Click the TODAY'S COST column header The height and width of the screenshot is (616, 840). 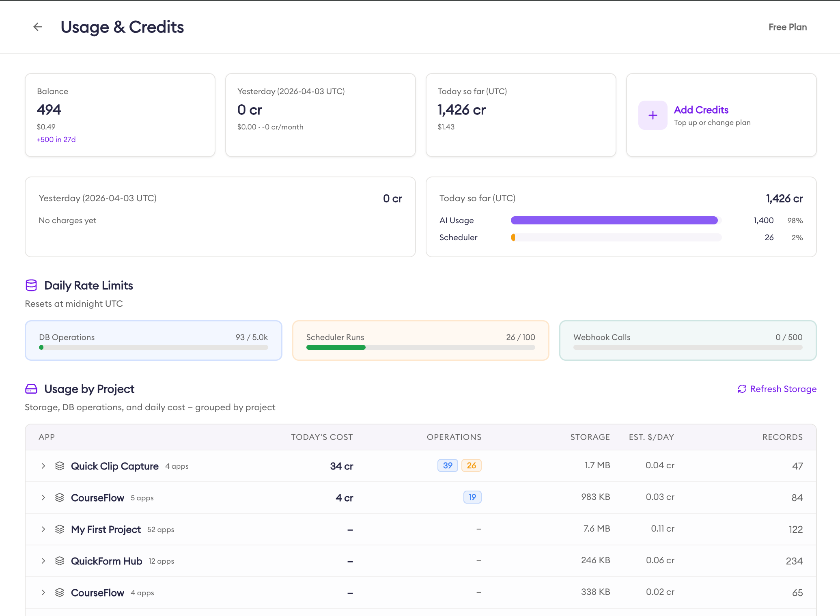(x=322, y=437)
